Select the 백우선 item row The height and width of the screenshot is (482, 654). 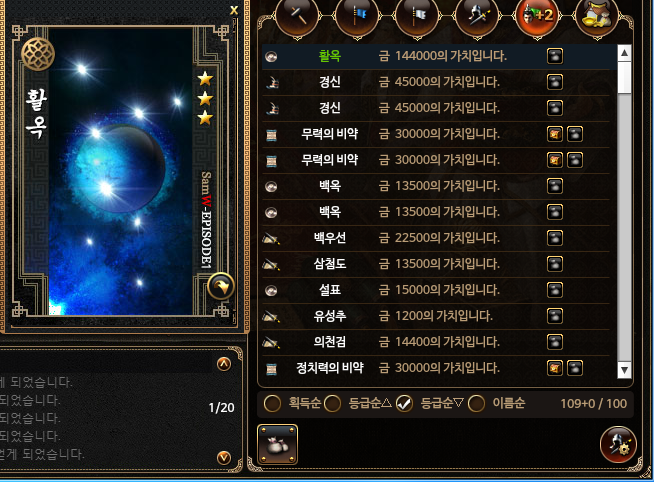point(436,238)
